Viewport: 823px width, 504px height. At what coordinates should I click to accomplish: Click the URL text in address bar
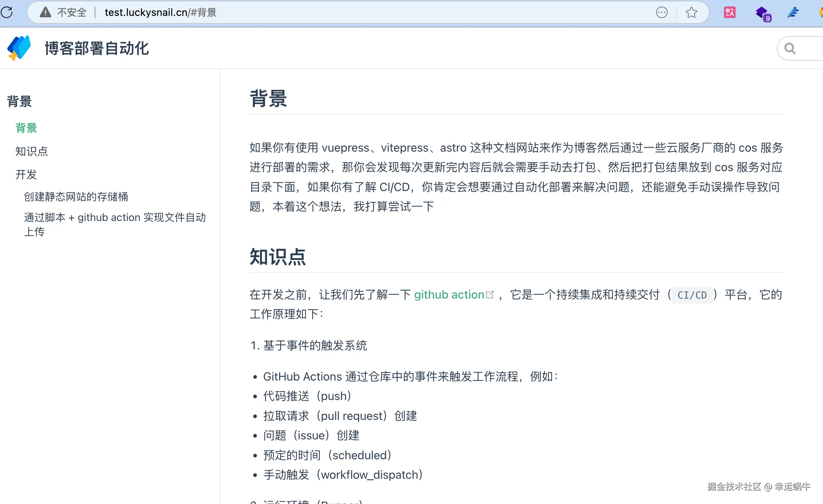tap(160, 12)
